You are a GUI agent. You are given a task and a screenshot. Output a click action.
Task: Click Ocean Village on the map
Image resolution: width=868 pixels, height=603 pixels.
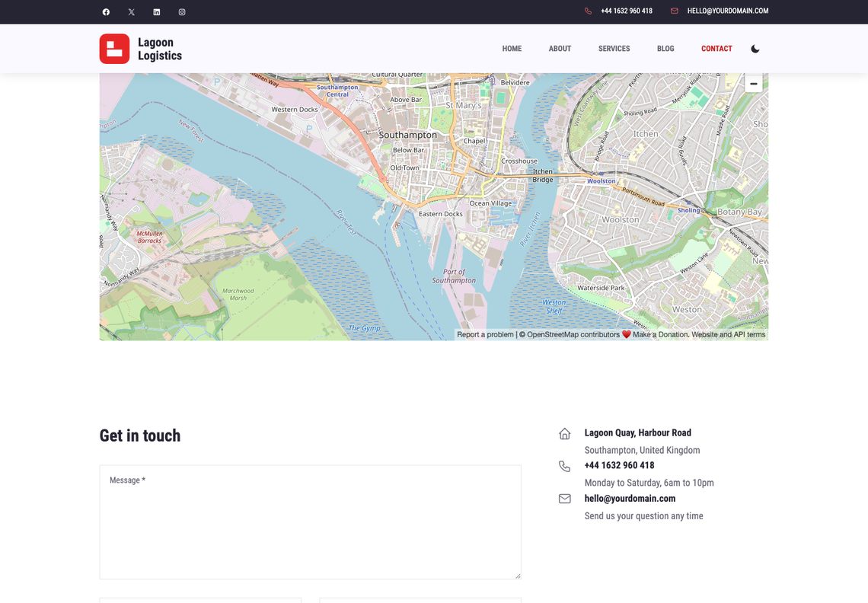(x=490, y=203)
